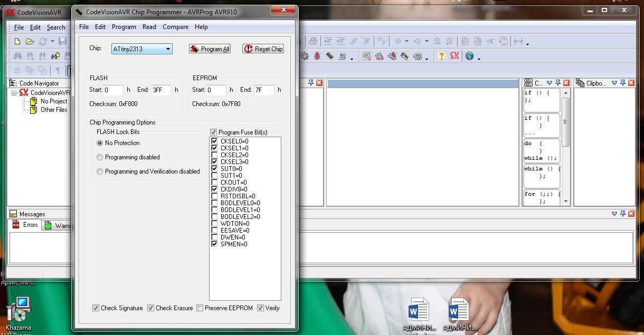Click the Help question mark icon
Screen dimensions: 644x335
pos(441,56)
